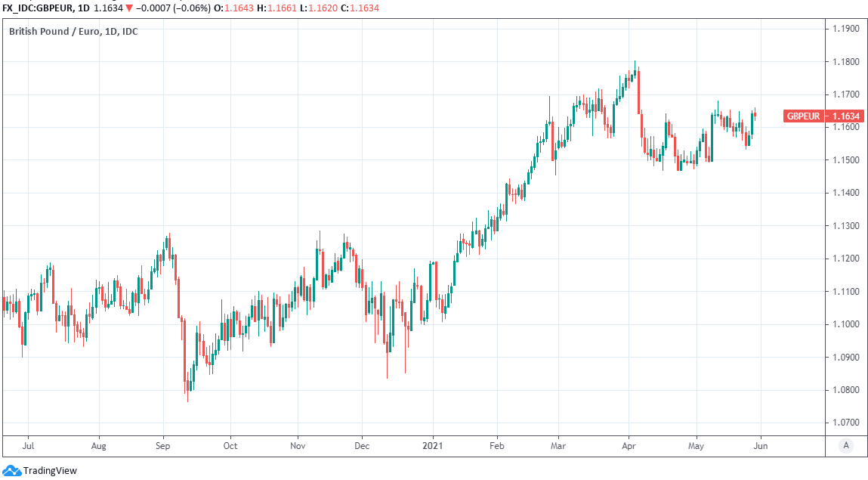Image resolution: width=868 pixels, height=480 pixels.
Task: Click the Apr label on the time axis
Action: pyautogui.click(x=628, y=446)
